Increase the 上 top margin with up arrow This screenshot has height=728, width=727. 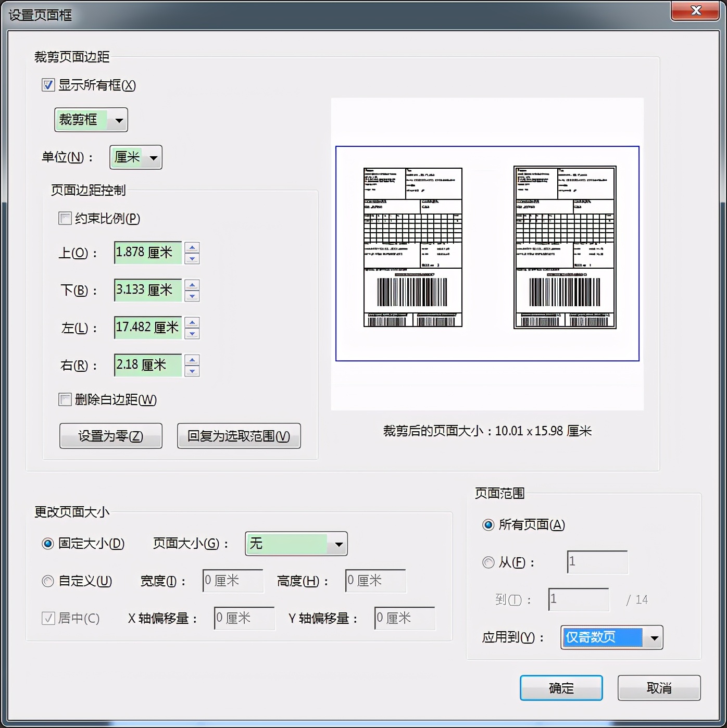click(192, 248)
